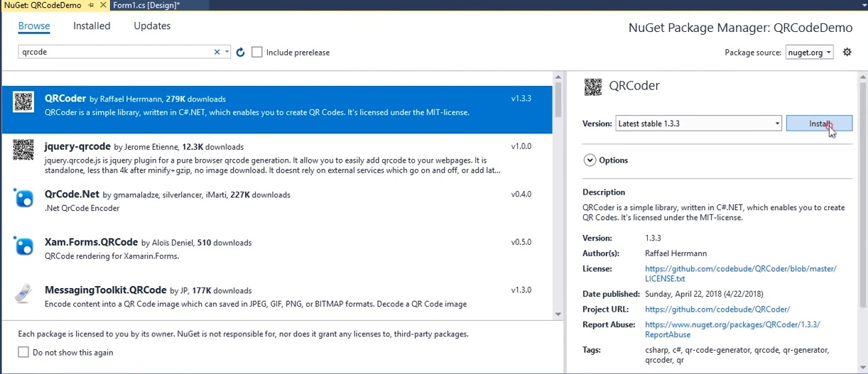This screenshot has width=868, height=374.
Task: Select Xam.Forms.QRCode package icon
Action: [23, 246]
